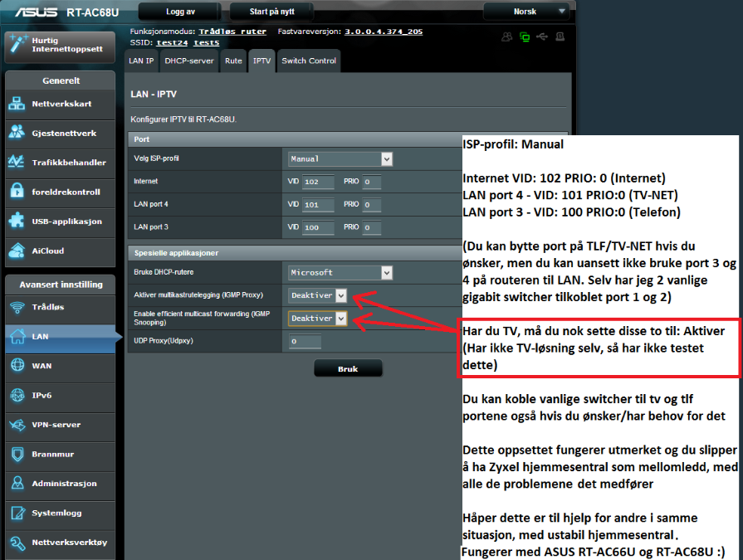743x560 pixels.
Task: Click the connected clients status icon
Action: (x=507, y=37)
